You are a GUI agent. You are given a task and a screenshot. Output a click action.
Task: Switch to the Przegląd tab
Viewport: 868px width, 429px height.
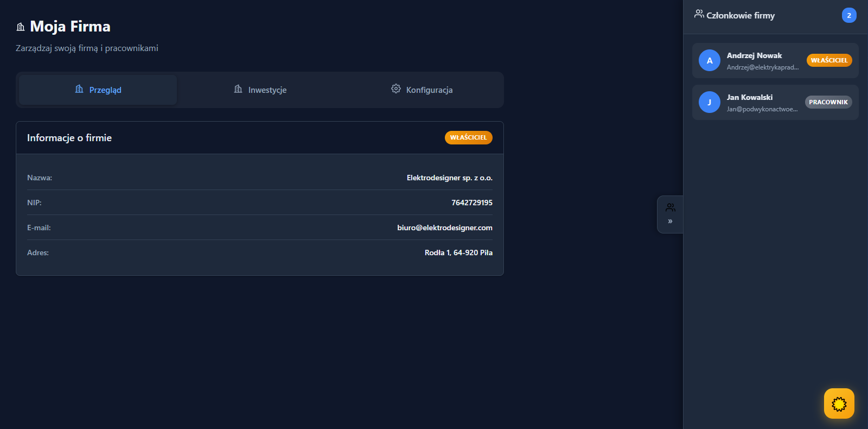(x=98, y=90)
